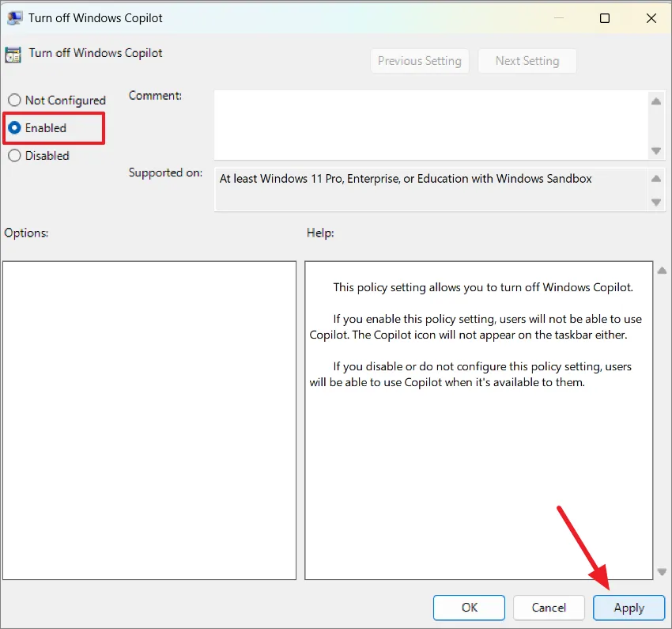The image size is (672, 629).
Task: Click Comment box scroll up arrow
Action: (x=655, y=101)
